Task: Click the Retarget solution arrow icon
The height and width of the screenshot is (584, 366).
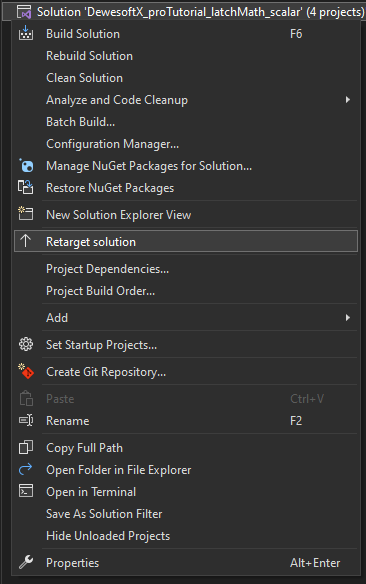Action: click(x=26, y=241)
